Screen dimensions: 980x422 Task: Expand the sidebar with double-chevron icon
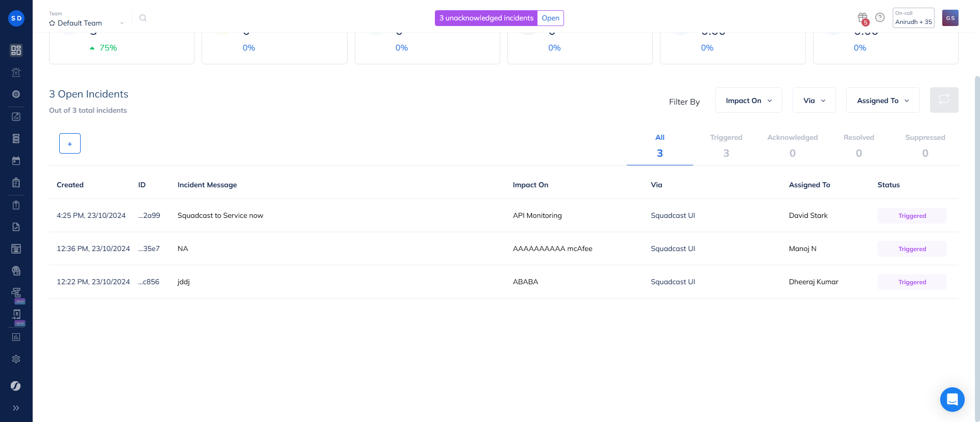tap(16, 408)
